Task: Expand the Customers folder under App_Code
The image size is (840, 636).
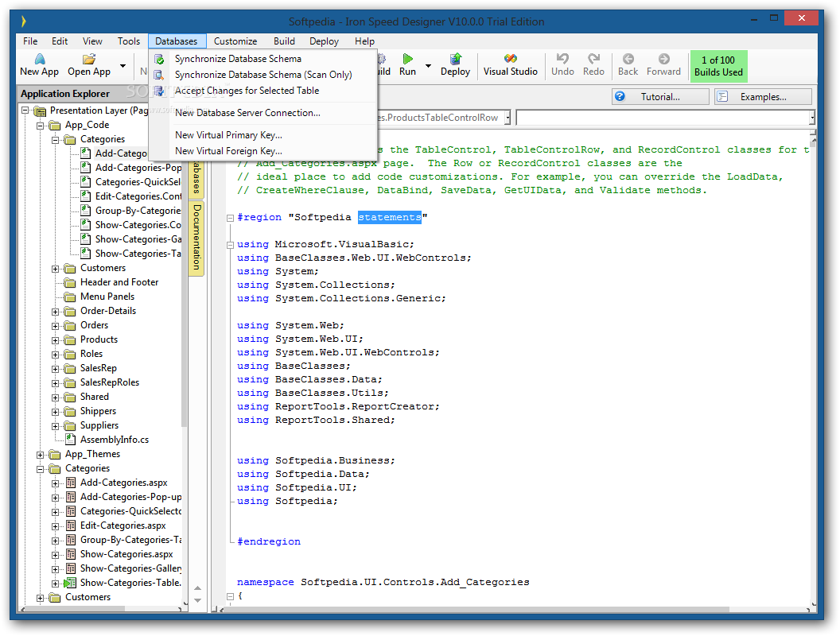Action: (55, 269)
